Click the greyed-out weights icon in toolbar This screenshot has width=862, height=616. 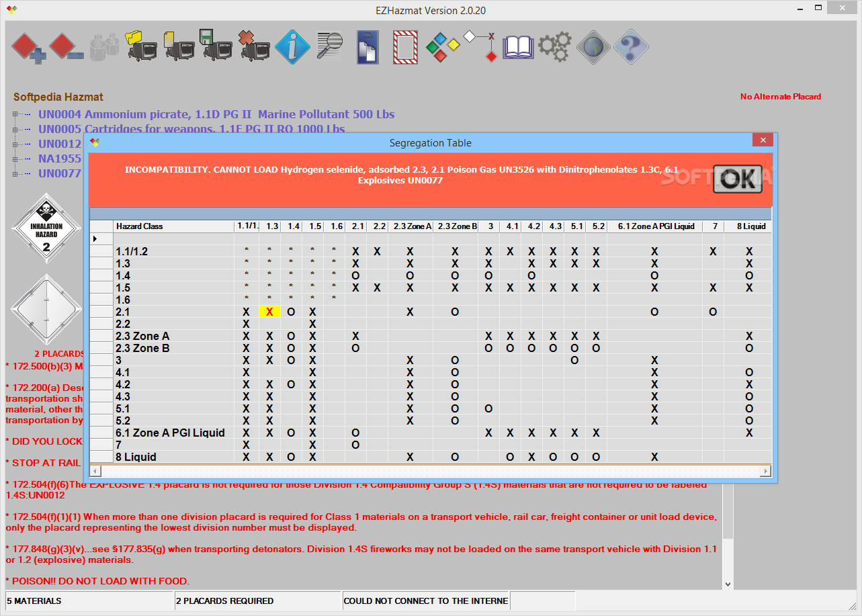[103, 46]
